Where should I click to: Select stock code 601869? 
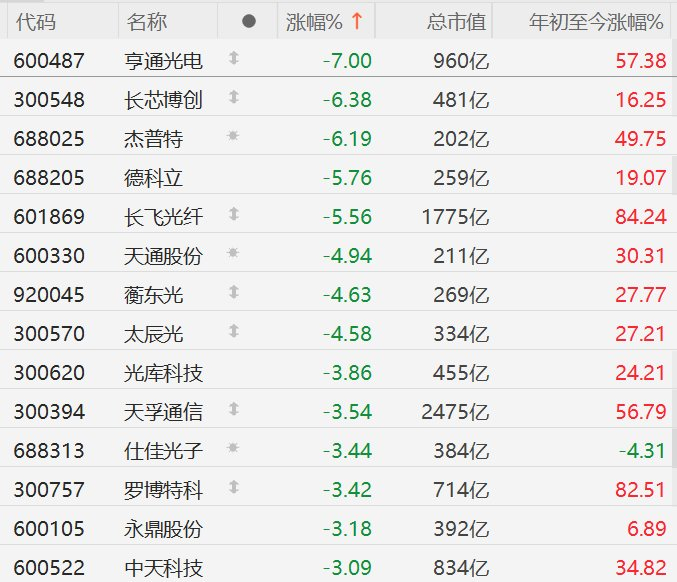49,217
